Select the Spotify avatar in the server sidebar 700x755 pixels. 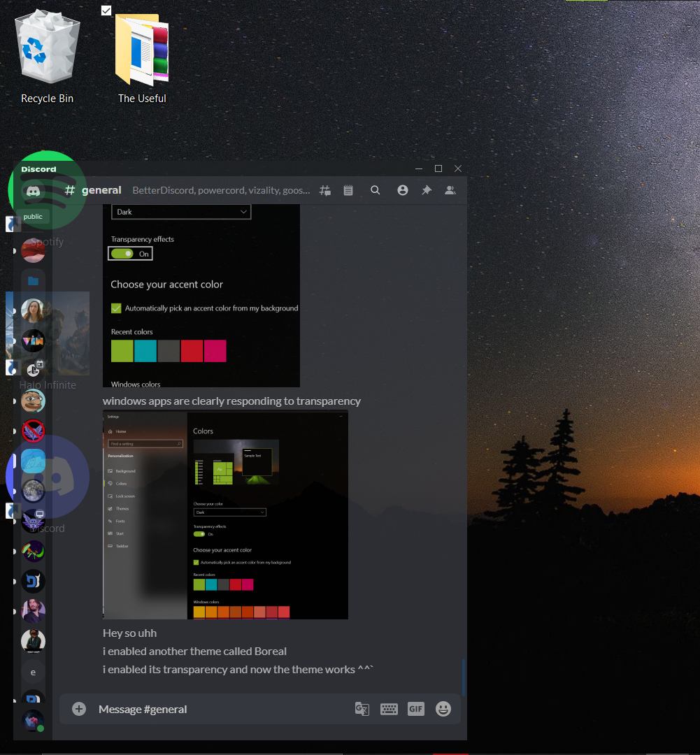[x=33, y=250]
